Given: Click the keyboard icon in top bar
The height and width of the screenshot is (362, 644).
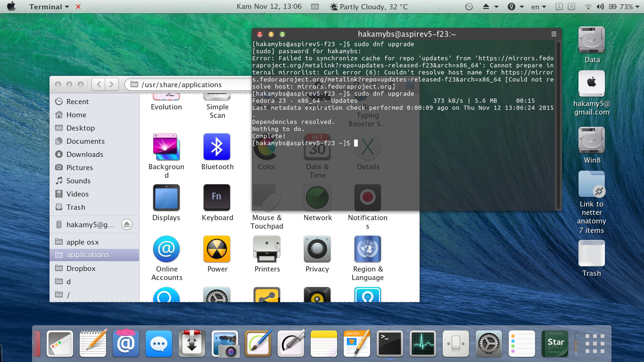Looking at the screenshot, I should click(x=315, y=7).
